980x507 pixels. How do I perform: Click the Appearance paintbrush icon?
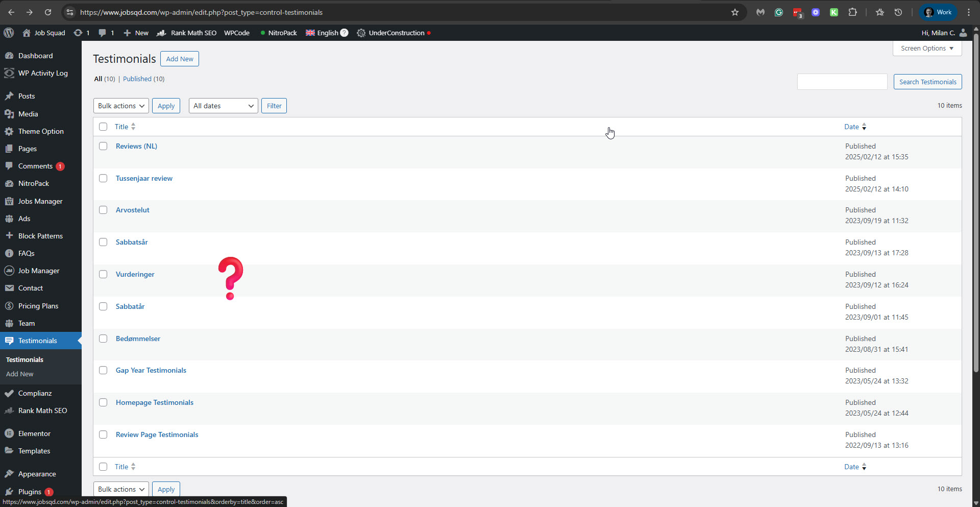[x=9, y=474]
